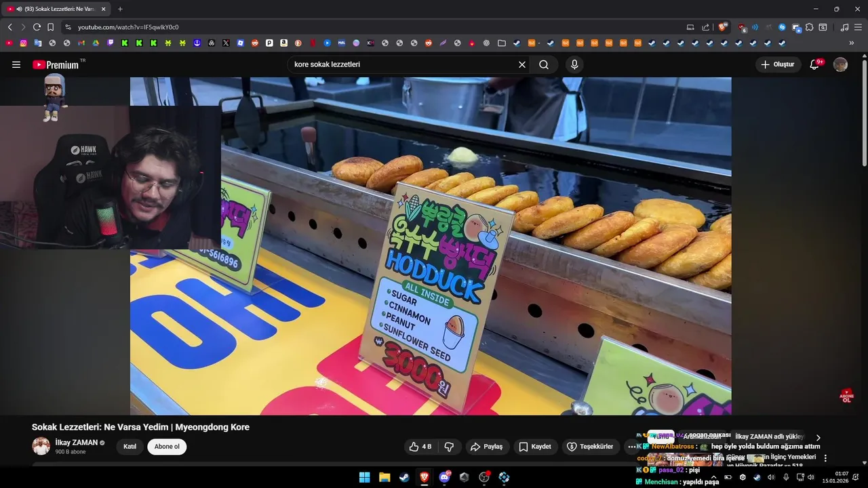Screen dimensions: 868x488
Task: Open the Gmail bookmark
Action: (81, 43)
